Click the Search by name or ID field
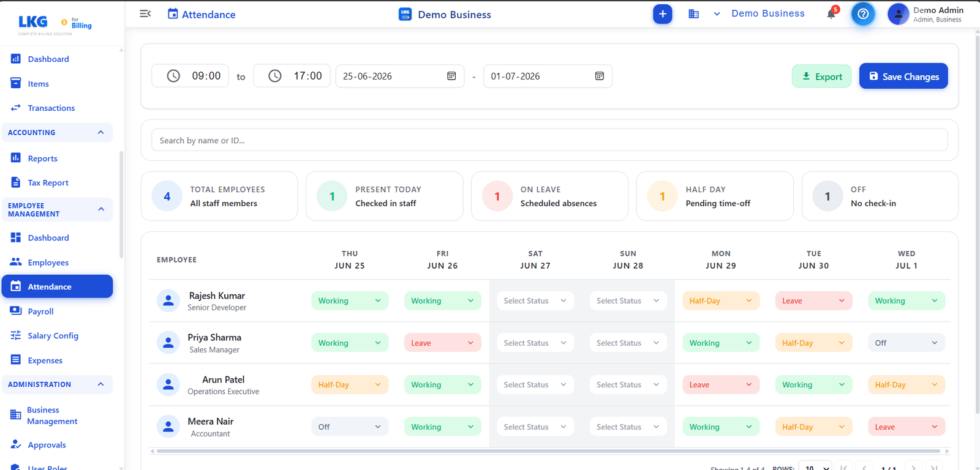 pos(549,140)
